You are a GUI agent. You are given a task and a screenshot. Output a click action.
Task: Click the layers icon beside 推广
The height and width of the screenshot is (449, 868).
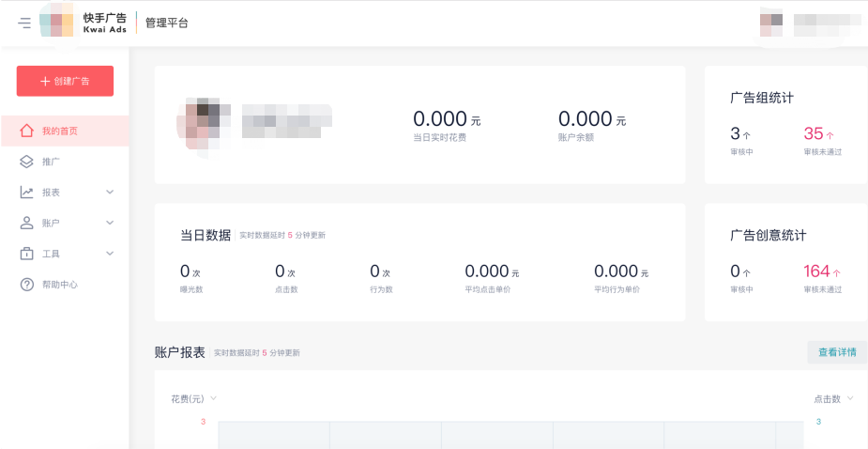tap(26, 162)
